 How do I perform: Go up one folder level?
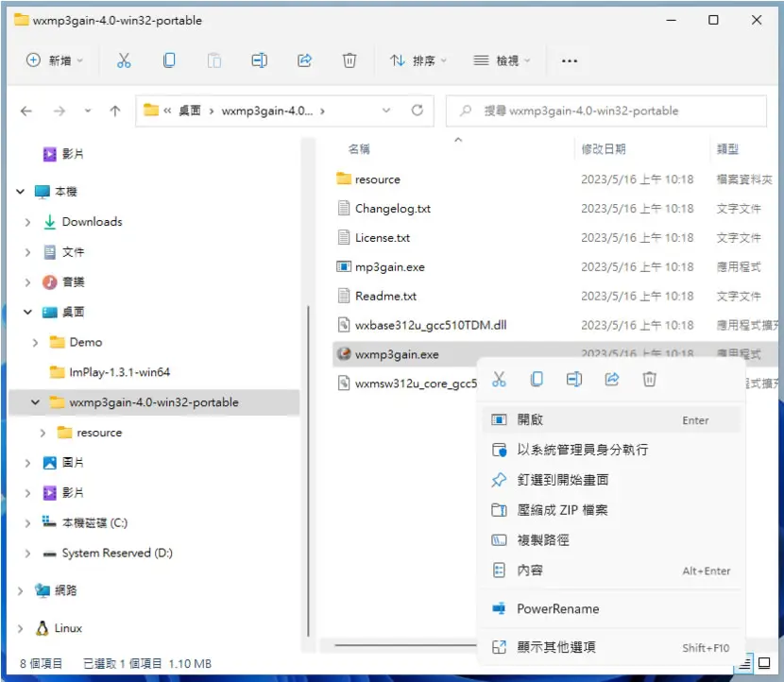point(115,111)
